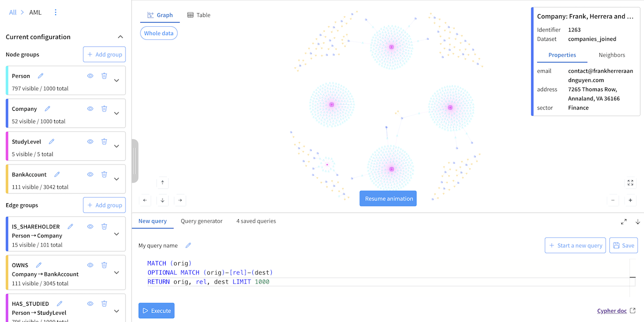Resume the graph animation
The width and height of the screenshot is (644, 322).
(387, 198)
